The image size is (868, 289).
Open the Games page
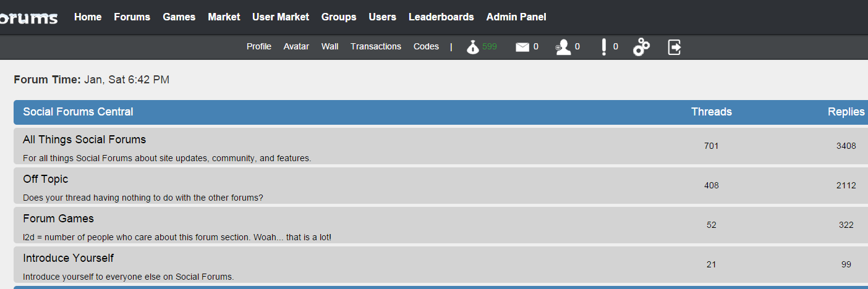[179, 17]
